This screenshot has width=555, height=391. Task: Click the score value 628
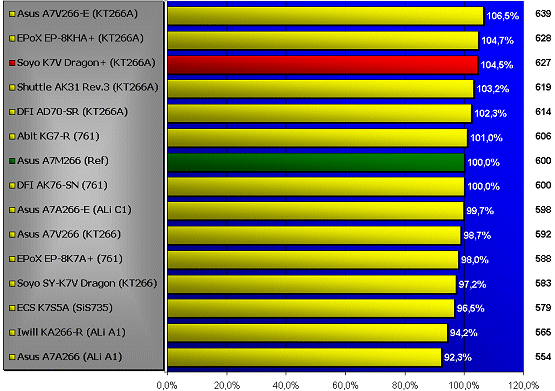click(x=543, y=38)
